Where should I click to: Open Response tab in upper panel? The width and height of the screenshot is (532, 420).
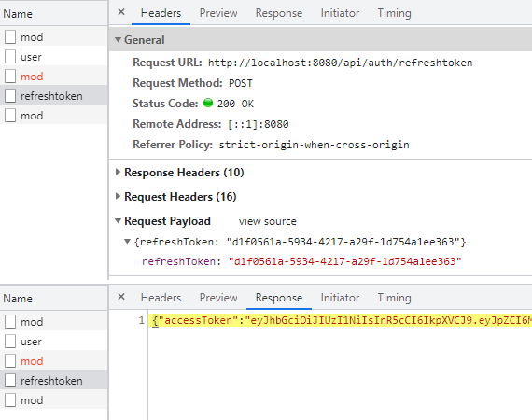(x=278, y=13)
